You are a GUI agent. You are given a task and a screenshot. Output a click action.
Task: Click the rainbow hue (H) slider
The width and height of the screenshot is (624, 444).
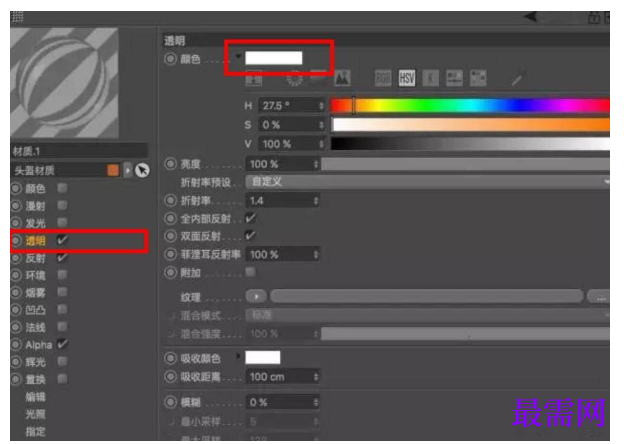[470, 105]
